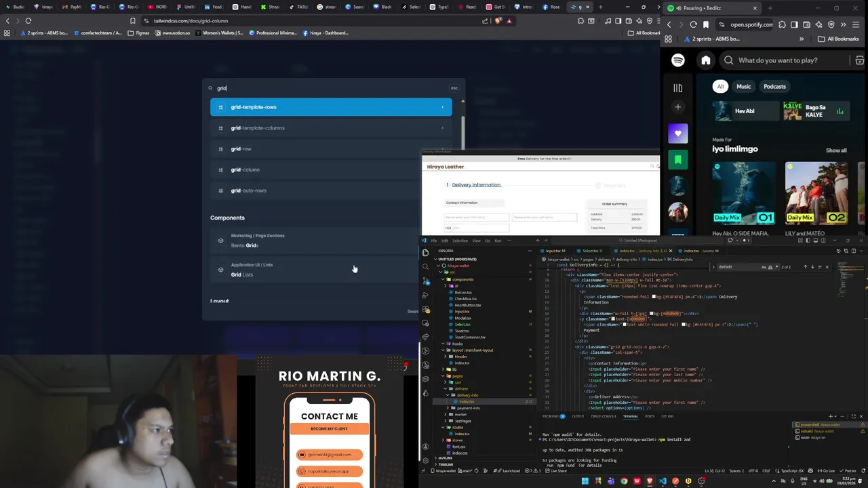Open VS Code Manage gear icon
This screenshot has width=868, height=488.
(x=425, y=460)
